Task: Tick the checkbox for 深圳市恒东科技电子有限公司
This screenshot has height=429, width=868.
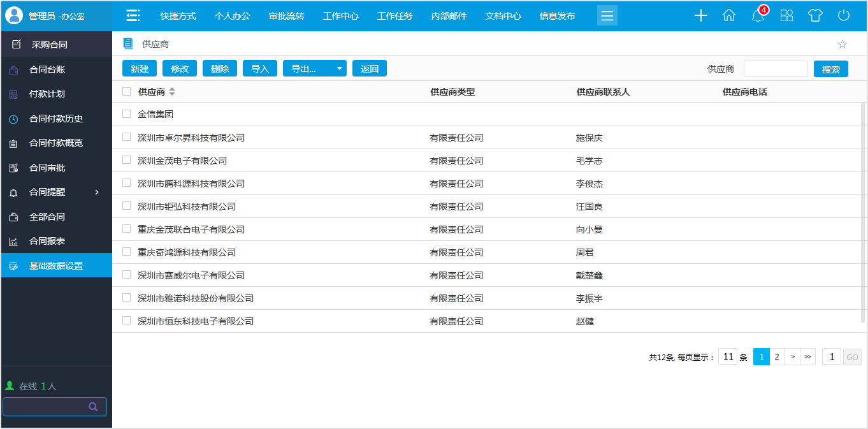Action: tap(126, 321)
